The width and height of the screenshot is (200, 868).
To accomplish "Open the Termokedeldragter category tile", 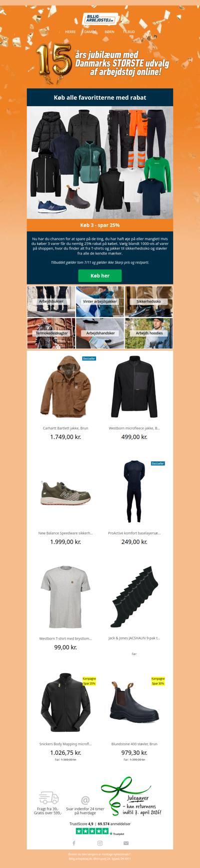I will point(51,333).
